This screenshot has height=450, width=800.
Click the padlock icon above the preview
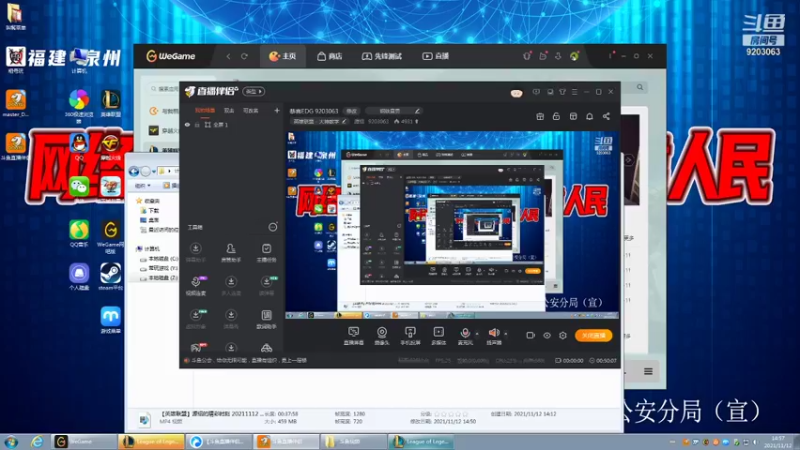[x=556, y=116]
